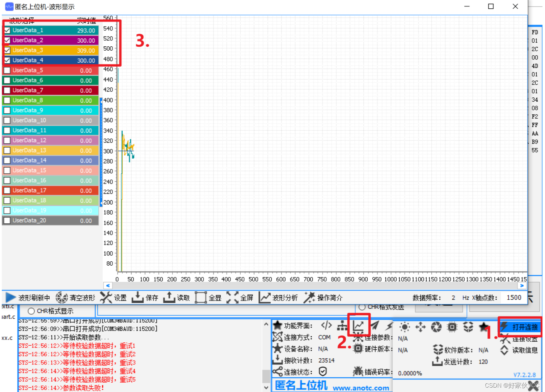Click the sun-shaped function icon
This screenshot has height=392, width=545.
pyautogui.click(x=405, y=327)
